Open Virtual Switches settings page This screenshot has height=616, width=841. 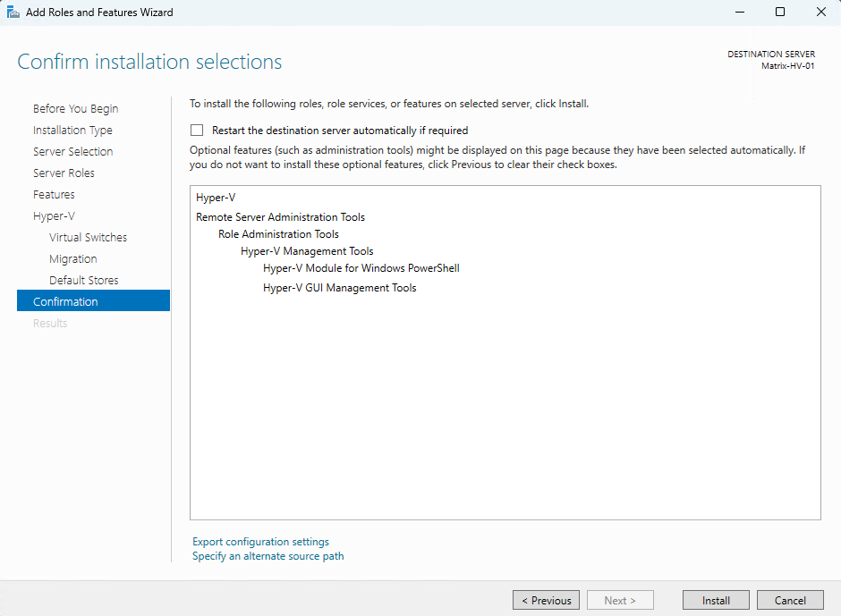[88, 238]
